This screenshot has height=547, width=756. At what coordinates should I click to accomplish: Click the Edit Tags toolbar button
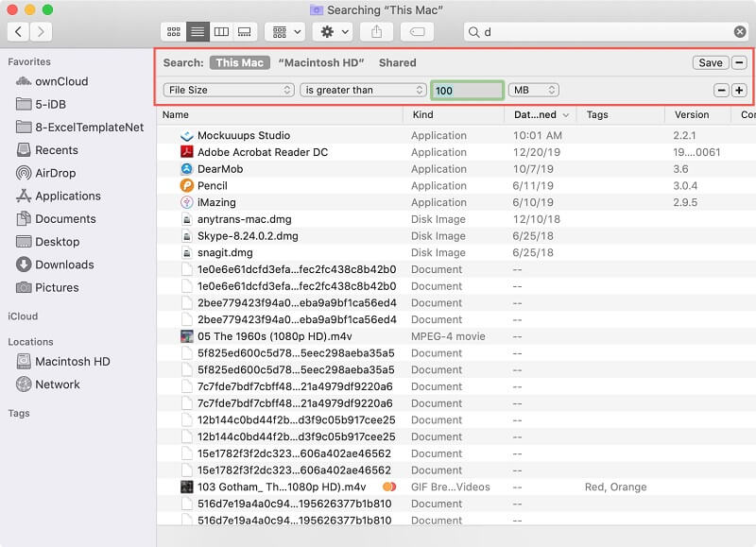coord(417,32)
